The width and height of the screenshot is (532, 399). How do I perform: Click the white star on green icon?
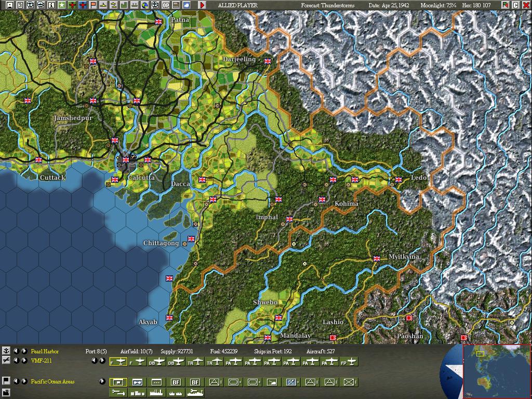click(x=62, y=5)
